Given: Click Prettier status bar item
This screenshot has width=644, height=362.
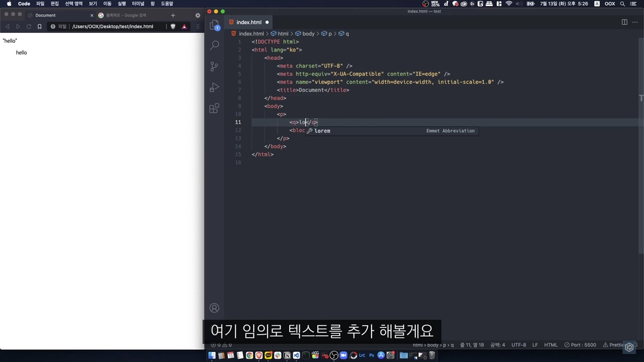Looking at the screenshot, I should [614, 345].
